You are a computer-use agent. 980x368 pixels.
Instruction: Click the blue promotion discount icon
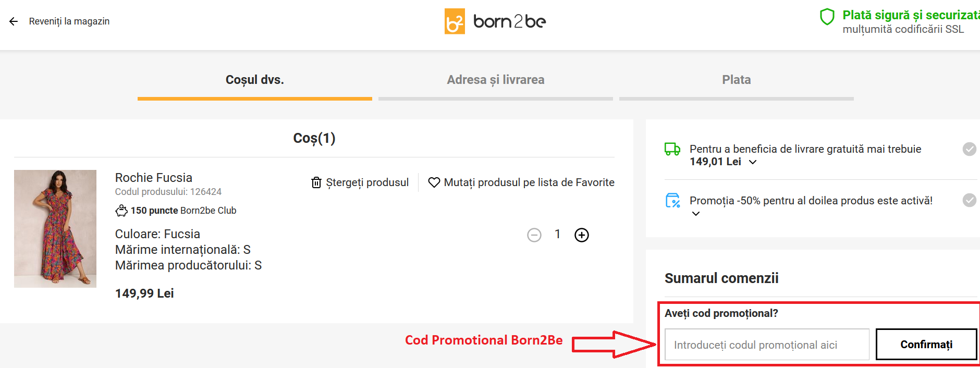coord(672,201)
